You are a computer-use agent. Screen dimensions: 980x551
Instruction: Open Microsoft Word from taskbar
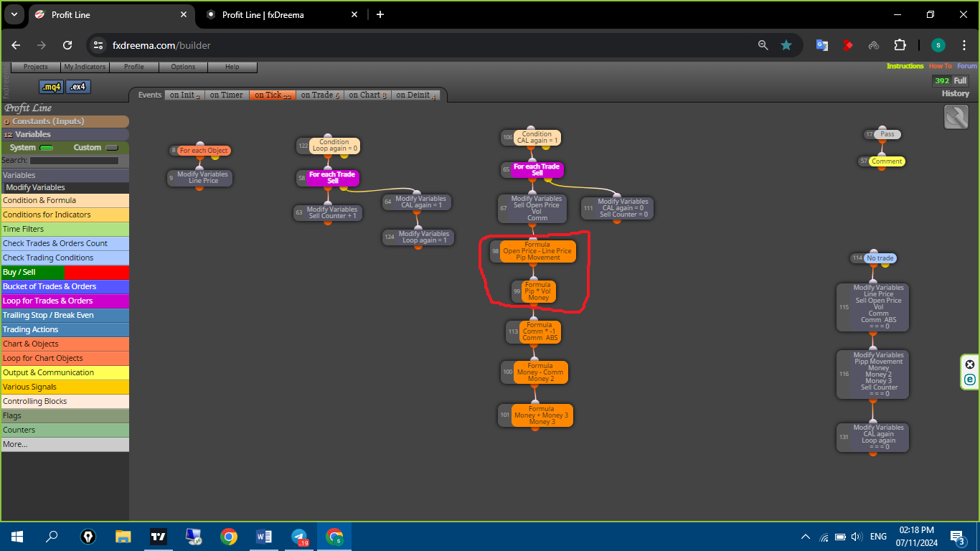264,536
